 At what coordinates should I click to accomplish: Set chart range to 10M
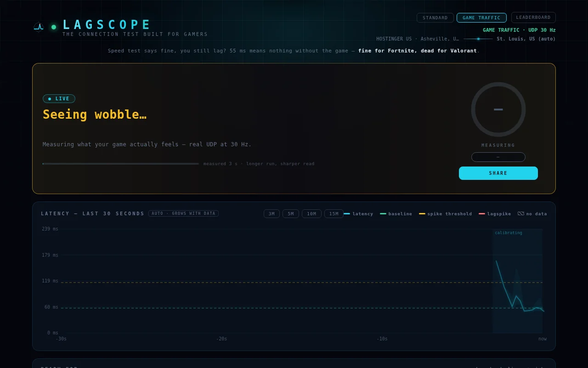coord(311,213)
